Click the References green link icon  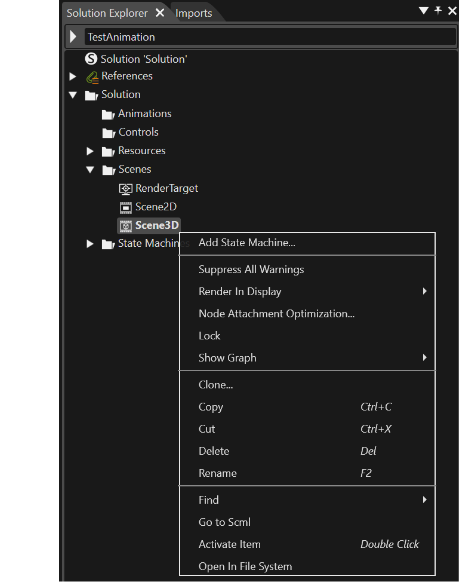(x=92, y=77)
